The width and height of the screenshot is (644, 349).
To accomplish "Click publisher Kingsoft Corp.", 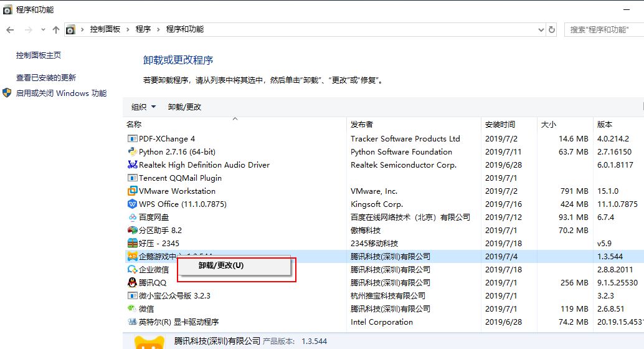I will [377, 204].
